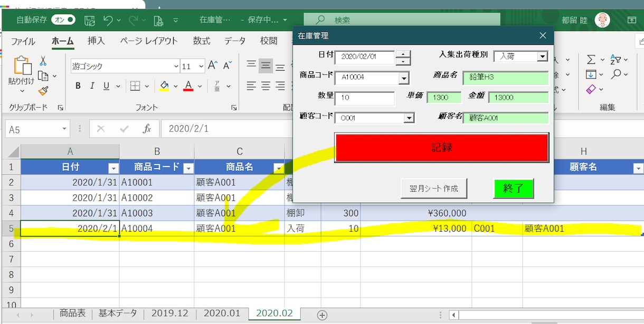Image resolution: width=644 pixels, height=324 pixels.
Task: Open the 日付 column filter dropdown
Action: coord(113,168)
